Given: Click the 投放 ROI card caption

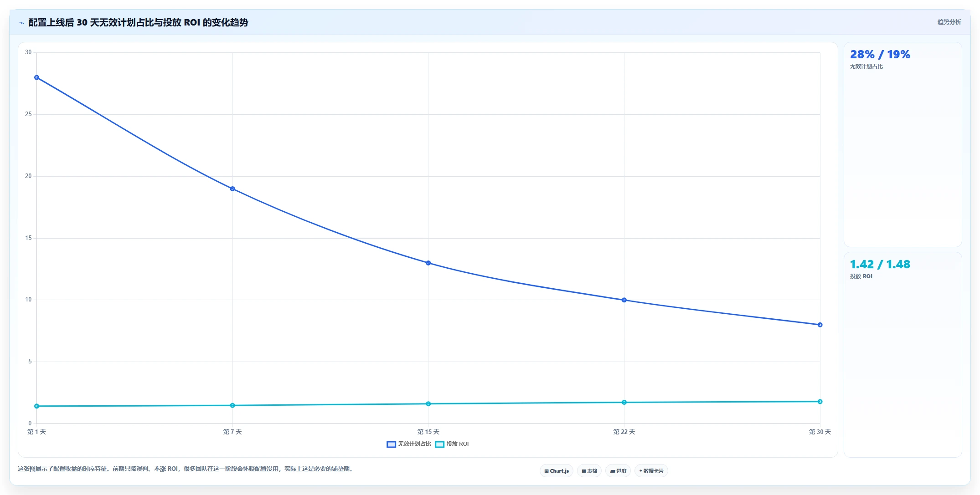Looking at the screenshot, I should pos(861,276).
